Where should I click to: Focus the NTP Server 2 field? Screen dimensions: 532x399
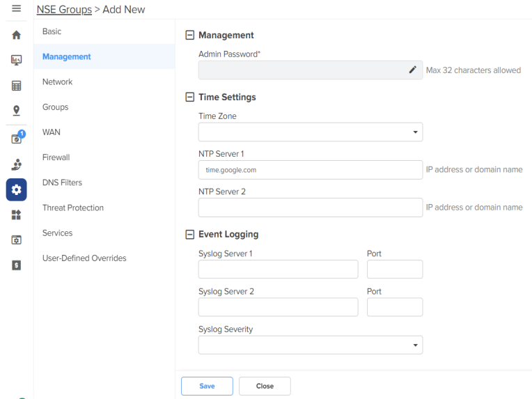[x=311, y=208]
